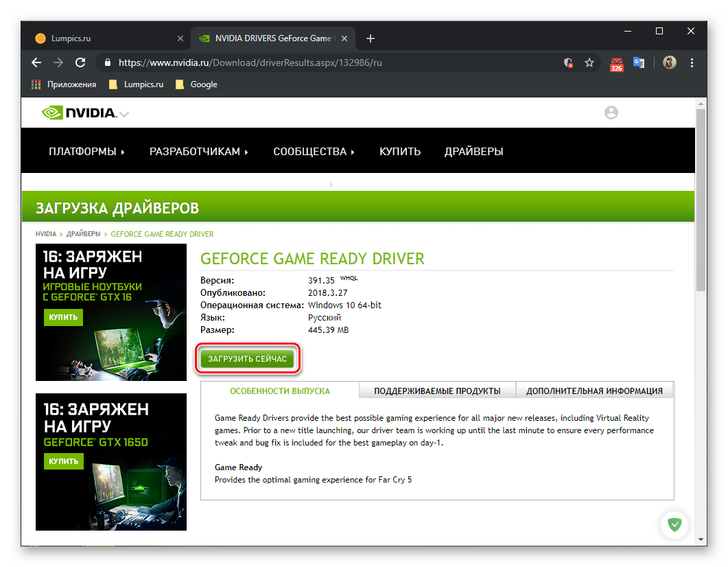This screenshot has height=567, width=728.
Task: Click the browser profile avatar
Action: pyautogui.click(x=669, y=62)
